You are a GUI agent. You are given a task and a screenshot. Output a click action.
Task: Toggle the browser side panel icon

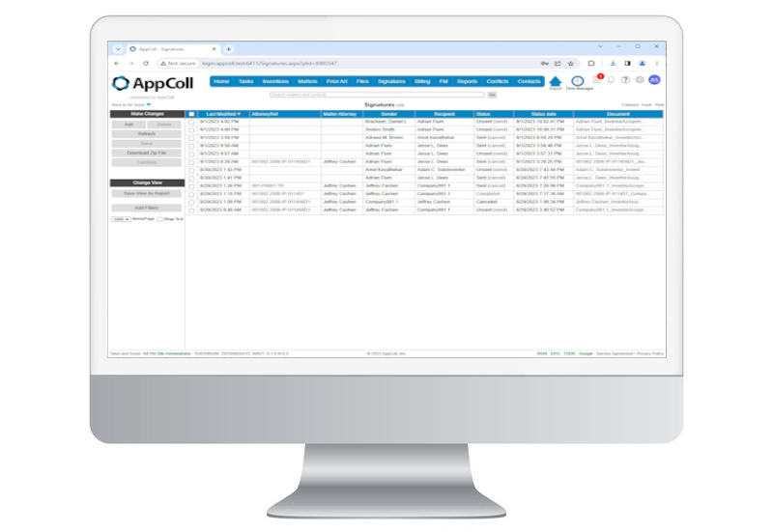point(627,63)
